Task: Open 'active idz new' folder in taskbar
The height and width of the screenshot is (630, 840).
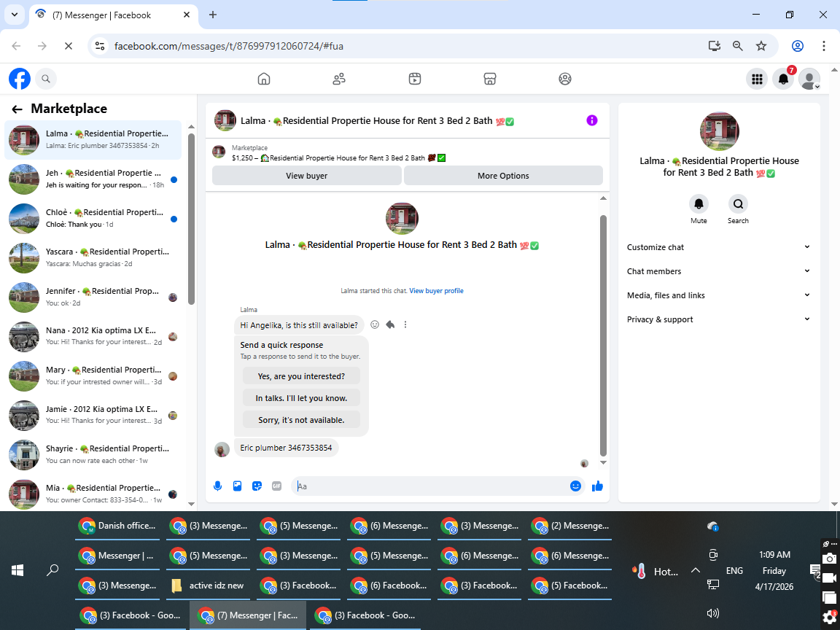Action: coord(207,586)
